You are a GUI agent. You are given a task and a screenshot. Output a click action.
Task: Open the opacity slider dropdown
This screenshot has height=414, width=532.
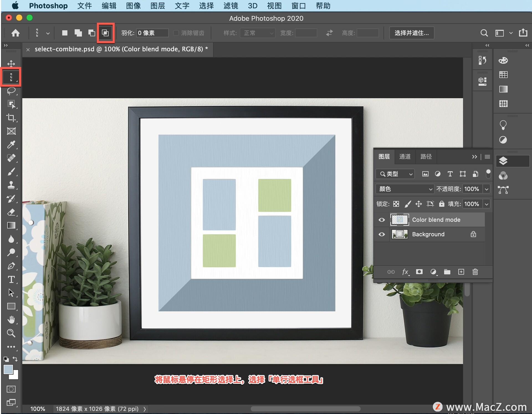pos(487,189)
